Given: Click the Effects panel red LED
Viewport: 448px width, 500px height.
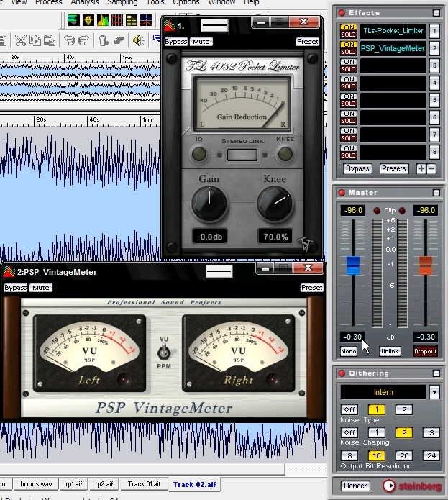Looking at the screenshot, I should 342,13.
